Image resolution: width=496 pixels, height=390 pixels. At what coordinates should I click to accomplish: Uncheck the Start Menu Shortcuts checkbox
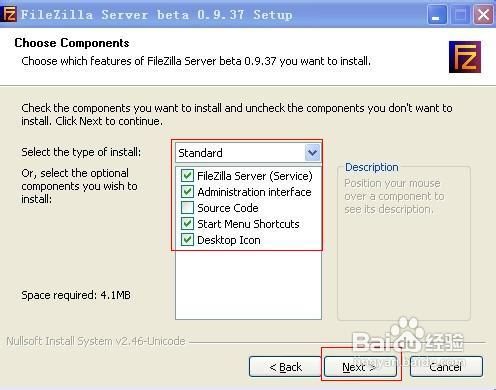coord(187,223)
